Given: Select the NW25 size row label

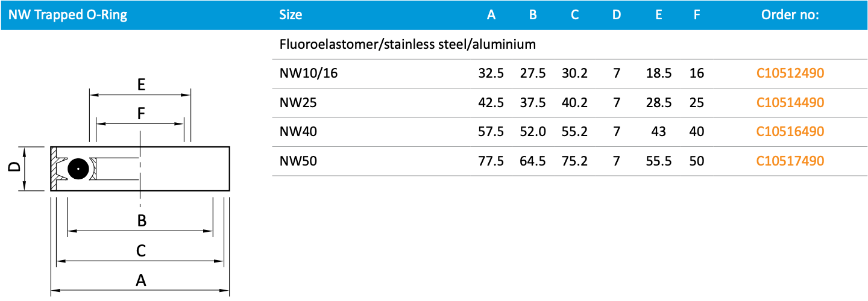Looking at the screenshot, I should [x=298, y=103].
